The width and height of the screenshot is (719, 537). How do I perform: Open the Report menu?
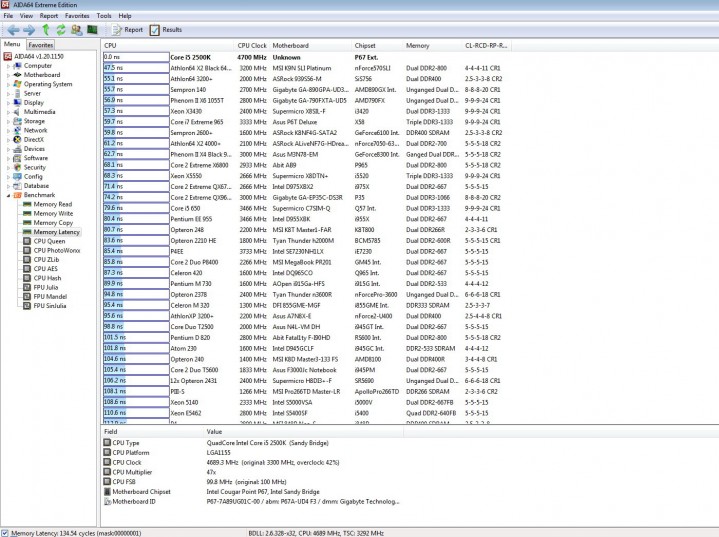(x=49, y=16)
